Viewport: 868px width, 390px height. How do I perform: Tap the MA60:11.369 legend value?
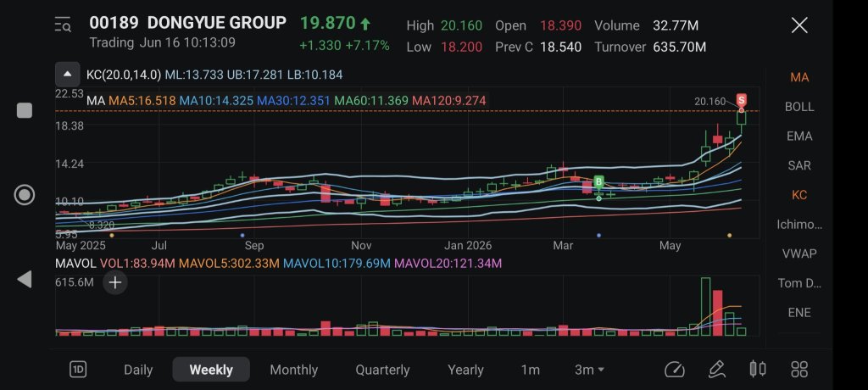click(371, 101)
